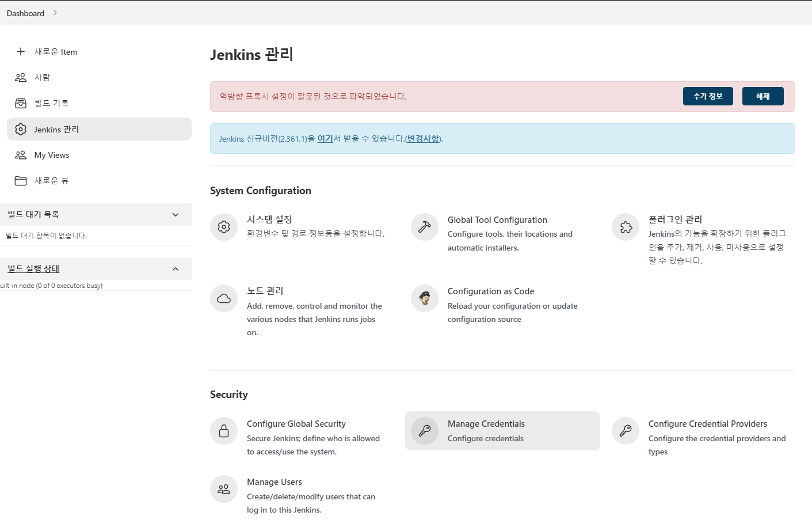This screenshot has width=812, height=527.
Task: Click the 'Reload your configuration' description text
Action: 513,313
